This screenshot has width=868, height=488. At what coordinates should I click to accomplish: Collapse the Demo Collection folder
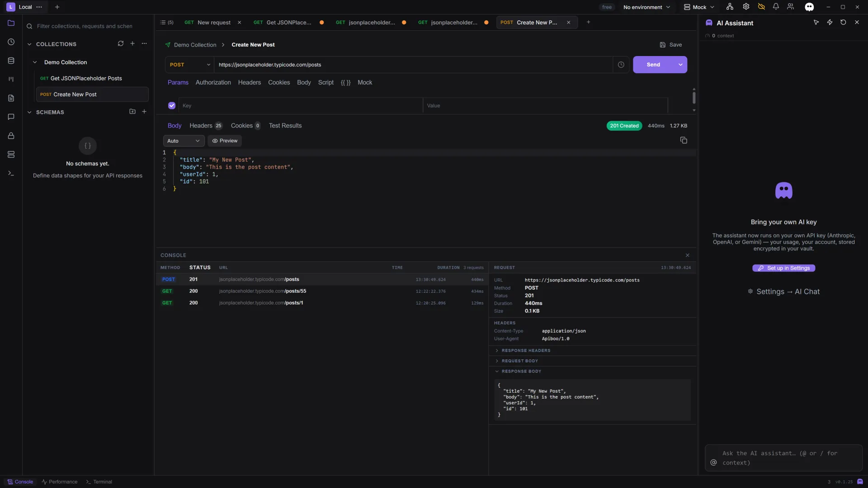(x=35, y=62)
